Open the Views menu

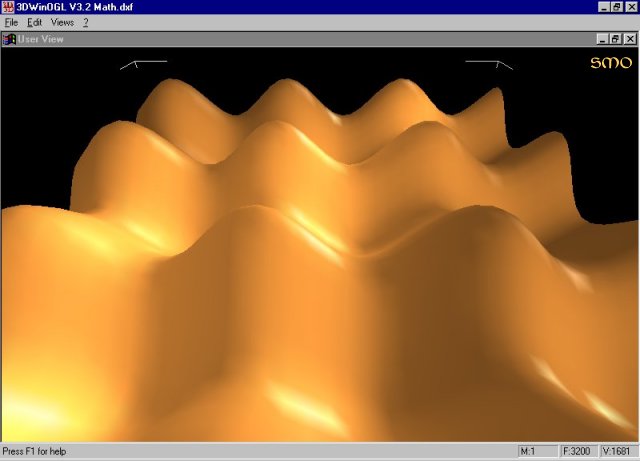[x=62, y=23]
